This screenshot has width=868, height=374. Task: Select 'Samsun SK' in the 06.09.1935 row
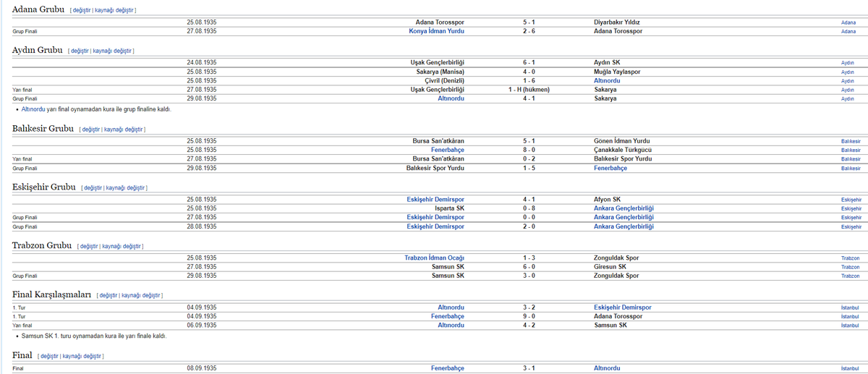pyautogui.click(x=610, y=326)
